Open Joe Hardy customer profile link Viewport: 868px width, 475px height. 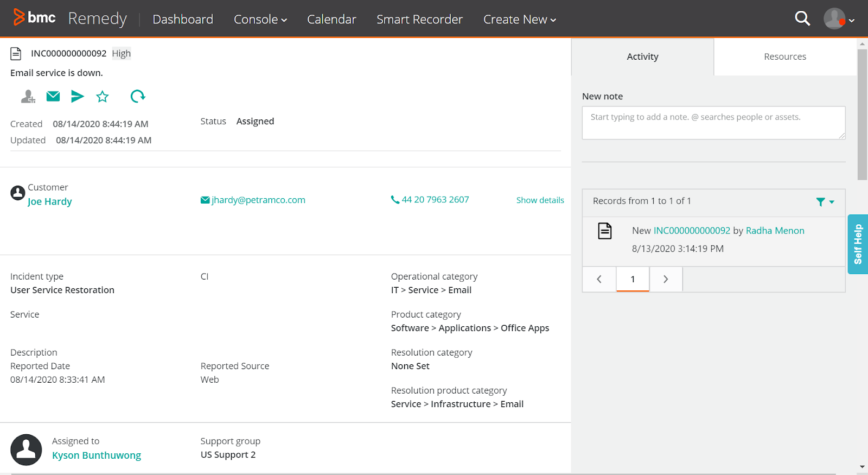[x=50, y=201]
